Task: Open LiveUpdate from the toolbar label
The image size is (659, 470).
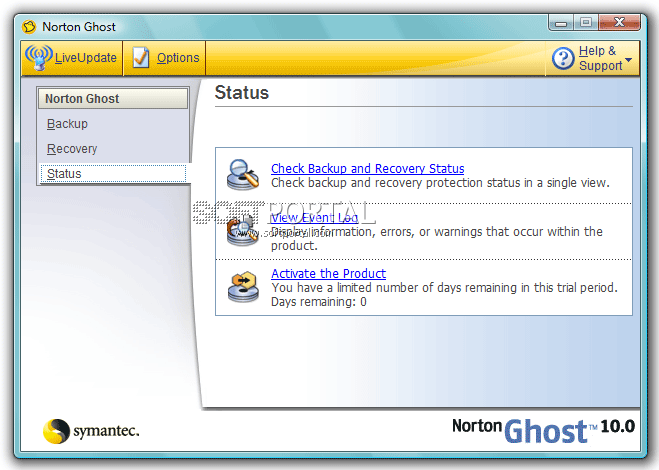Action: [x=86, y=58]
